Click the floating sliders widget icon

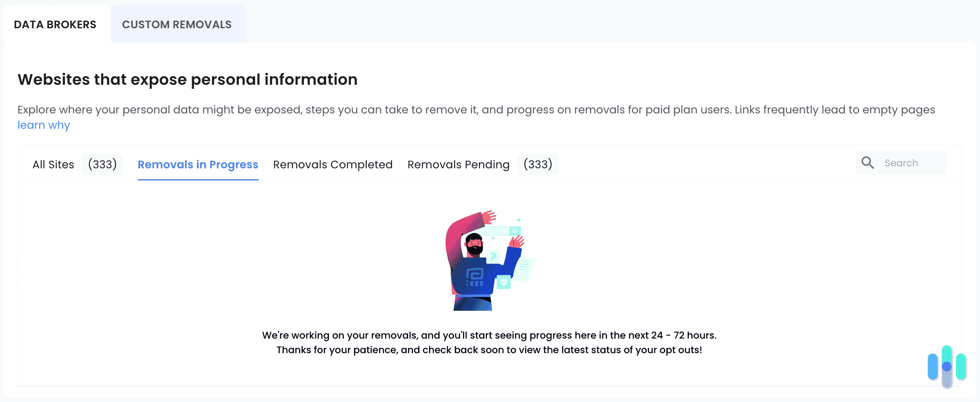[946, 366]
